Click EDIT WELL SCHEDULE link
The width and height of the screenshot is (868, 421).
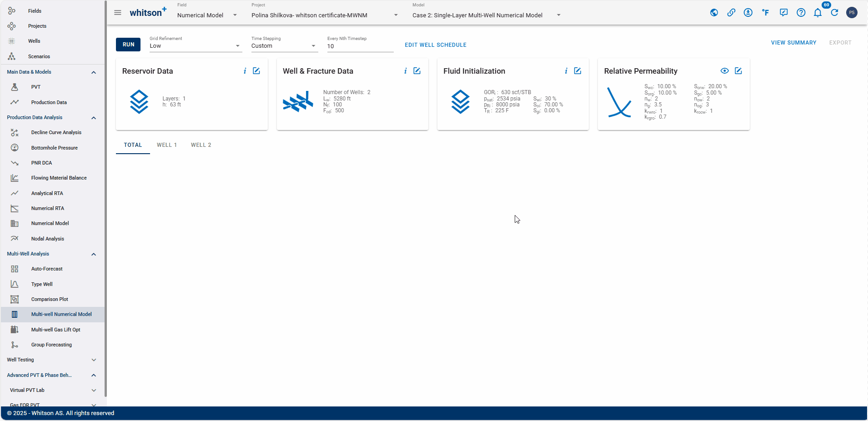[436, 45]
